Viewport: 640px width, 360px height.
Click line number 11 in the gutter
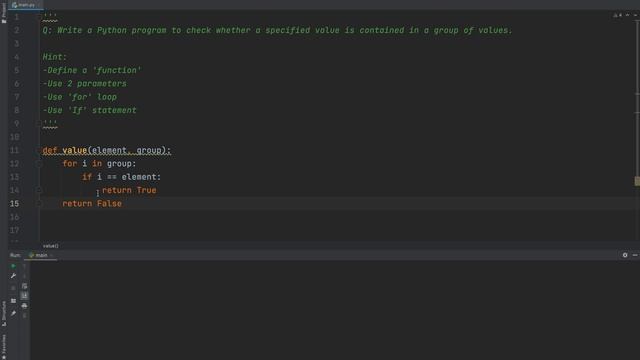(14, 151)
